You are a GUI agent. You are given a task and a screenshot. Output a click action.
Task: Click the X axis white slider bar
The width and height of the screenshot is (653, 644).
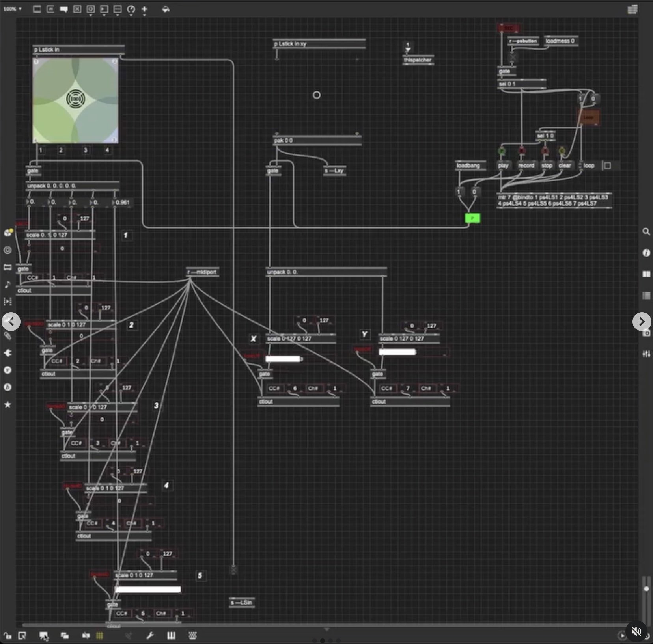284,359
